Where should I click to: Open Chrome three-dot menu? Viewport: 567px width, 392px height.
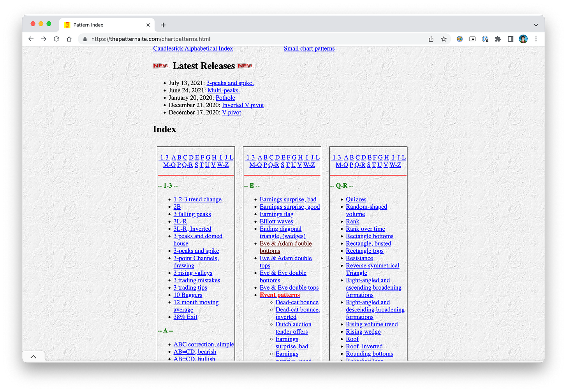(536, 39)
